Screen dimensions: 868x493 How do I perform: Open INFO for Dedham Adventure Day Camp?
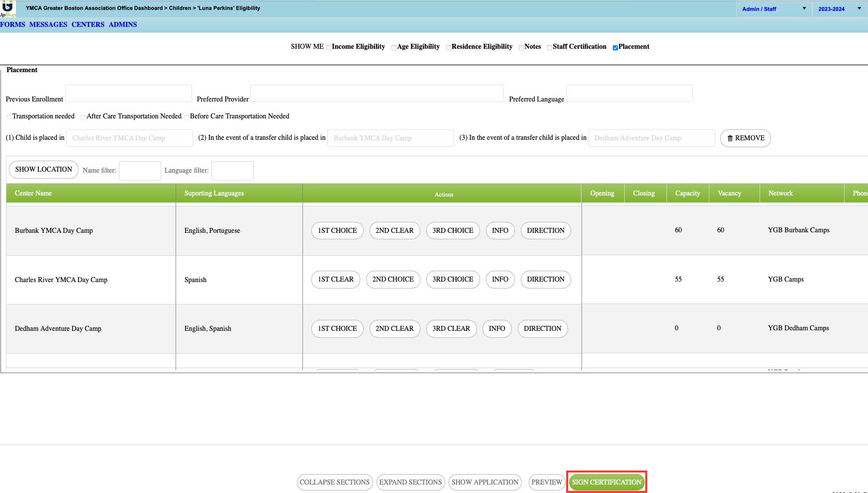point(497,329)
